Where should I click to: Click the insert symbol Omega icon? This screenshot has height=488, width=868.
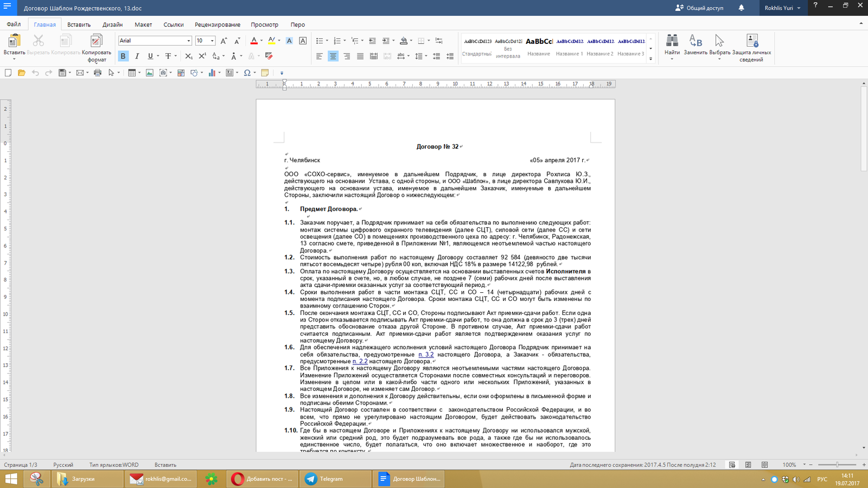247,73
